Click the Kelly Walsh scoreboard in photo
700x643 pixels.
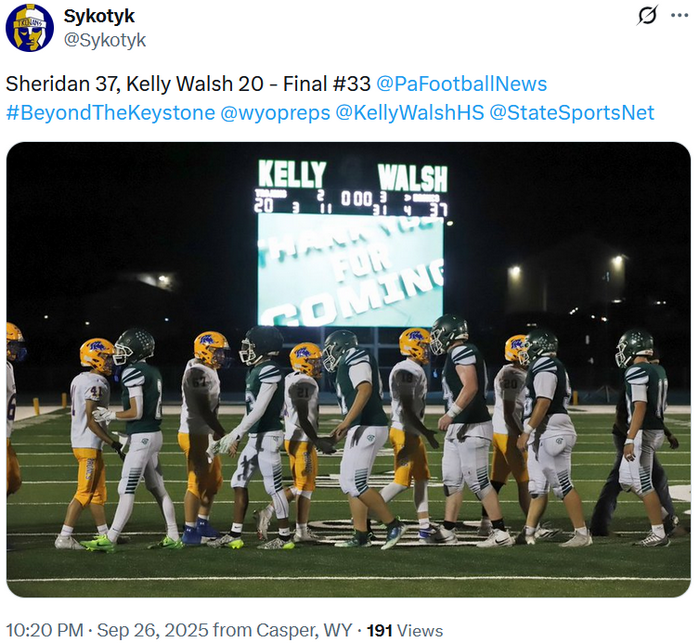point(352,188)
